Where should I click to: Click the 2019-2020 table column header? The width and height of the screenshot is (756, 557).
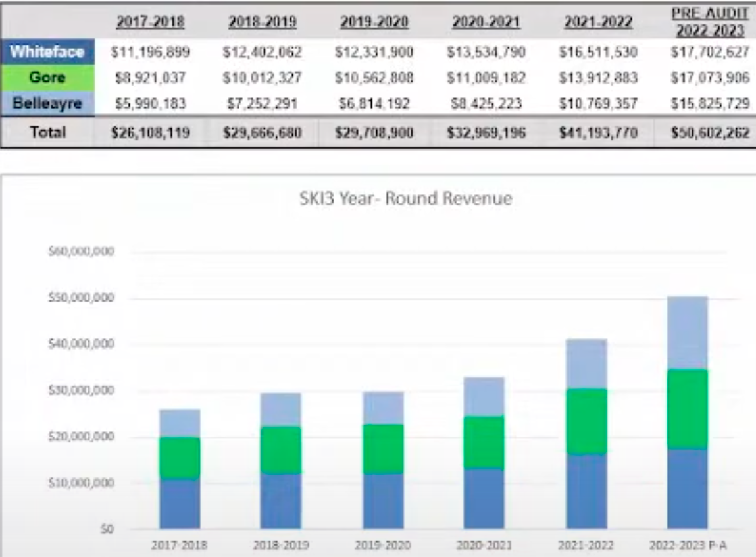click(374, 22)
